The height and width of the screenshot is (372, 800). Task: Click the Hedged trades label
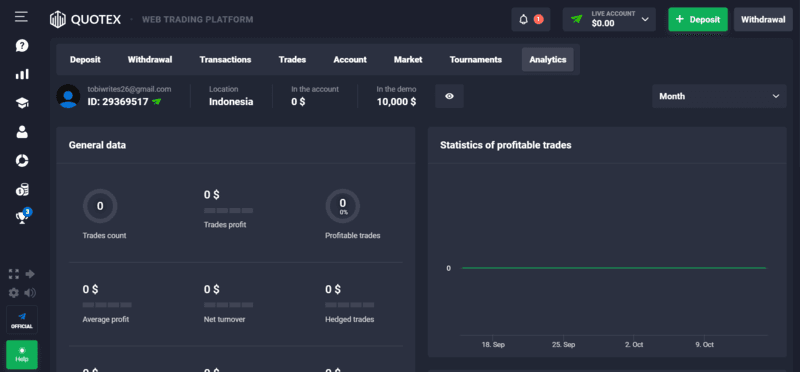pos(349,319)
